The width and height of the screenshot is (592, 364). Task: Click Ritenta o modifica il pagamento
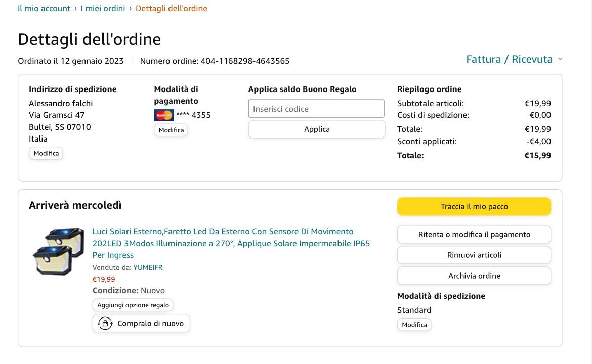coord(474,235)
